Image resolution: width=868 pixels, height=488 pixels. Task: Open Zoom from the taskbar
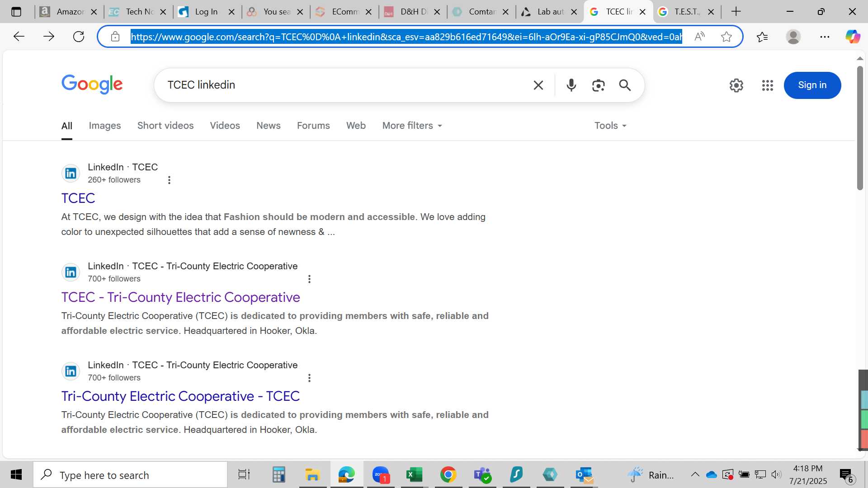click(381, 474)
